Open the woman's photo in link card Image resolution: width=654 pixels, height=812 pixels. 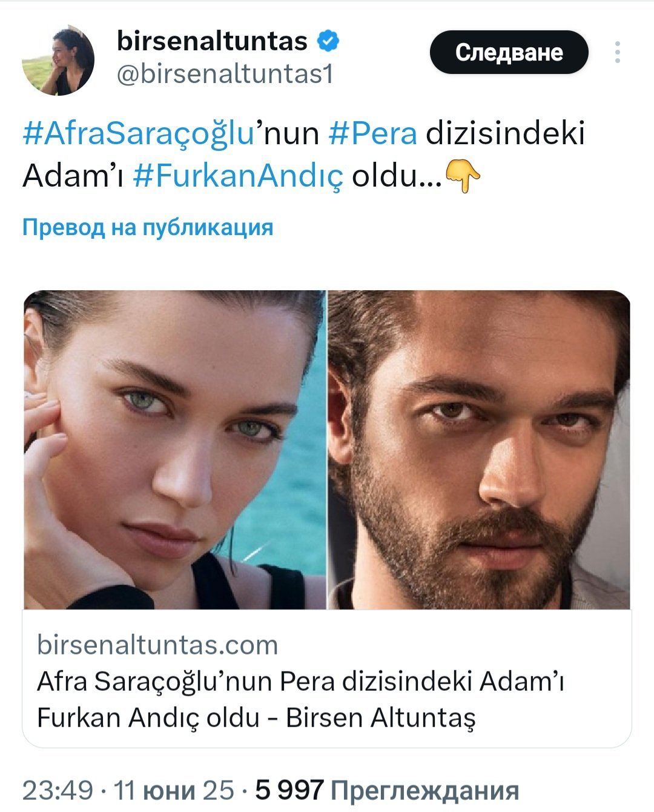[x=174, y=450]
